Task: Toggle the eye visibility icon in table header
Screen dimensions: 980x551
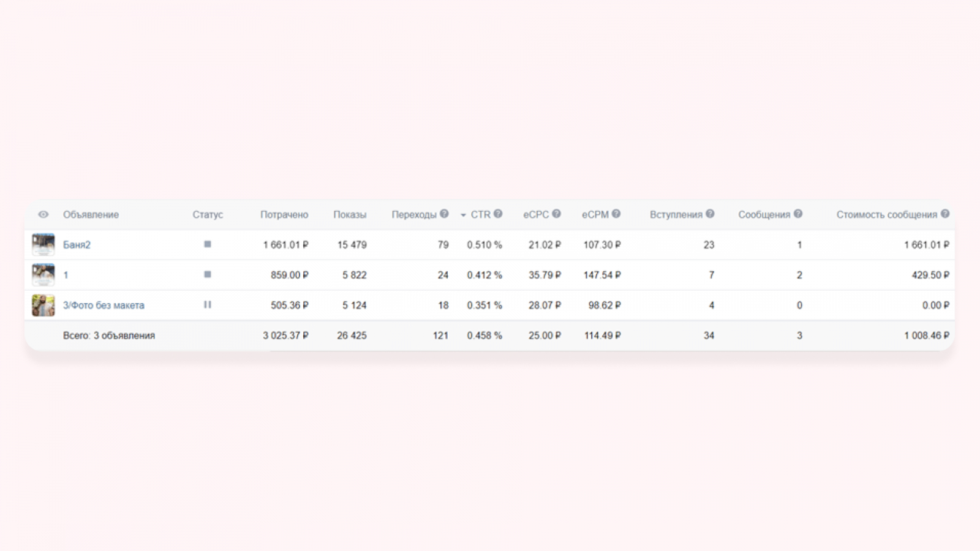Action: [43, 214]
